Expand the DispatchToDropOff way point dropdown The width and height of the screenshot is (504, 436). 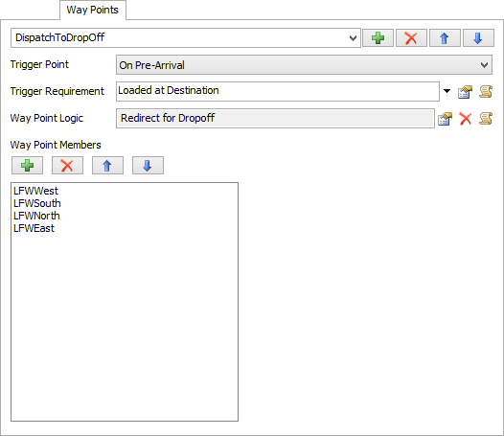pos(353,38)
